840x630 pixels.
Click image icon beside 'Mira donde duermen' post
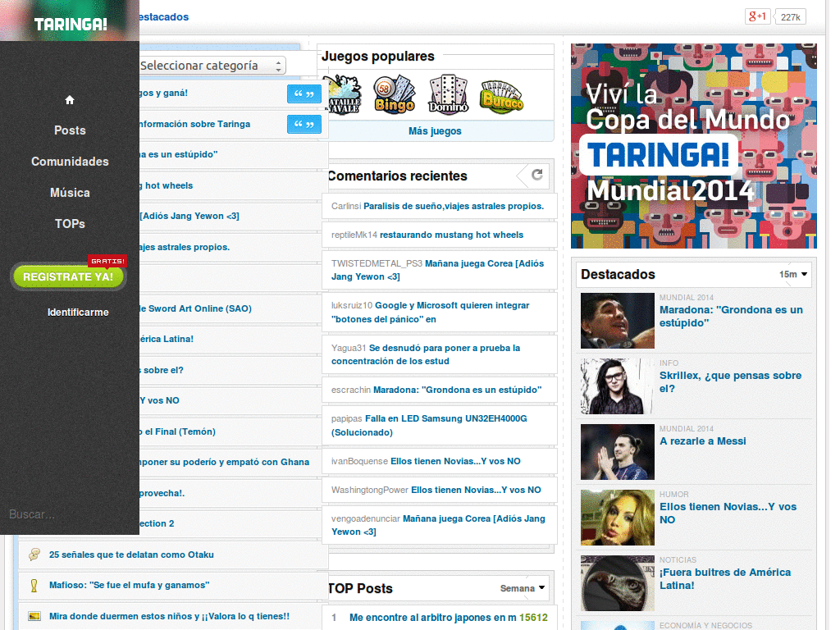[x=34, y=616]
